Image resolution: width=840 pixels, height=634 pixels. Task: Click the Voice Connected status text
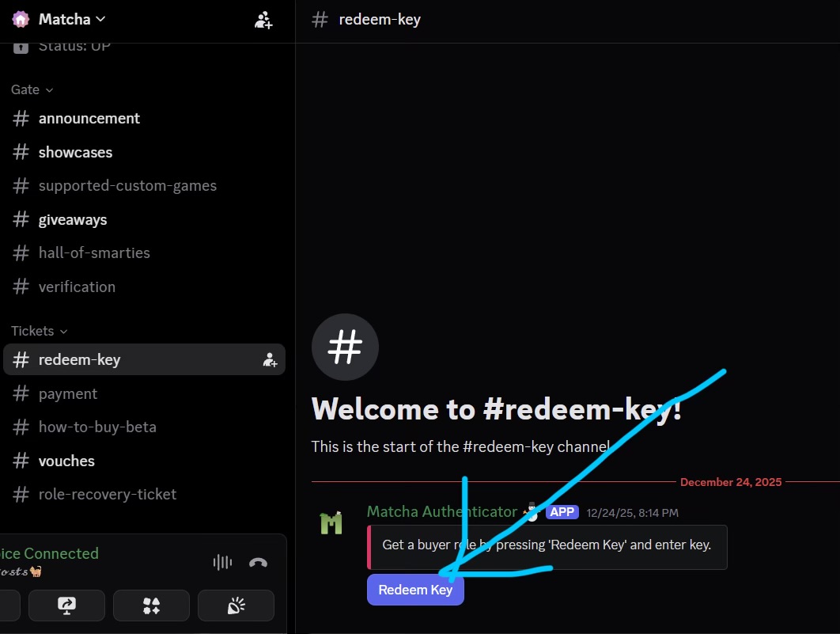(49, 553)
